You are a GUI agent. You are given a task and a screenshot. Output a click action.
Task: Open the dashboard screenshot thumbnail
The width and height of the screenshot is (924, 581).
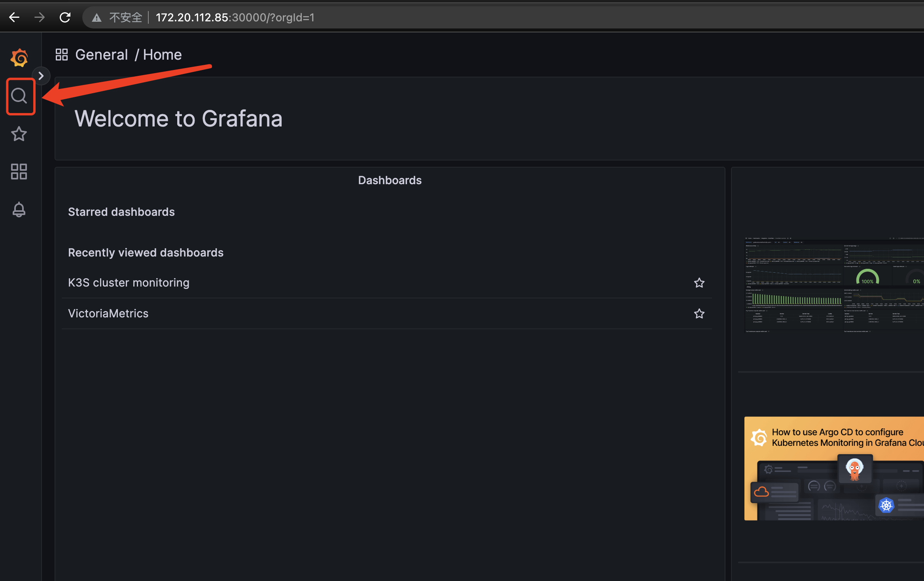click(x=834, y=285)
